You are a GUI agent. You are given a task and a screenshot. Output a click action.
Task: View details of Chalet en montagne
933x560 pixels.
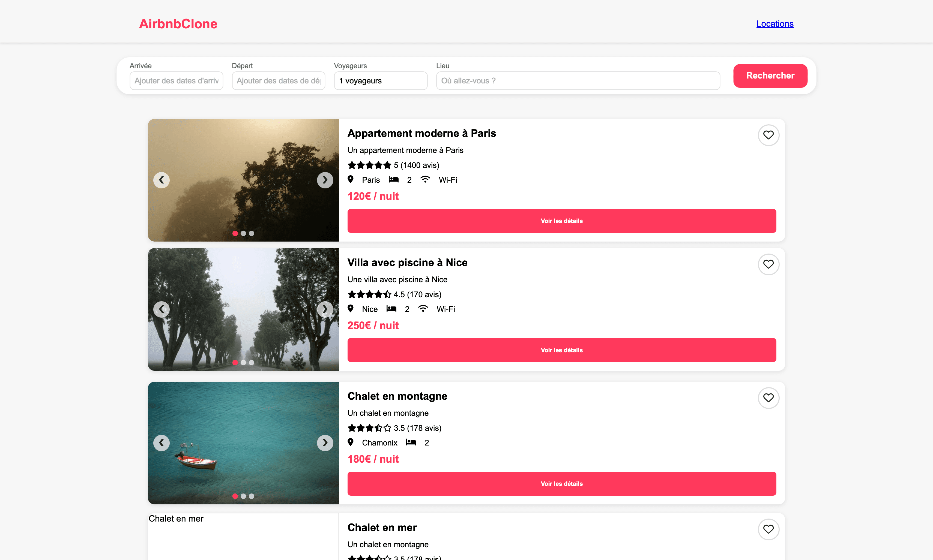(561, 483)
